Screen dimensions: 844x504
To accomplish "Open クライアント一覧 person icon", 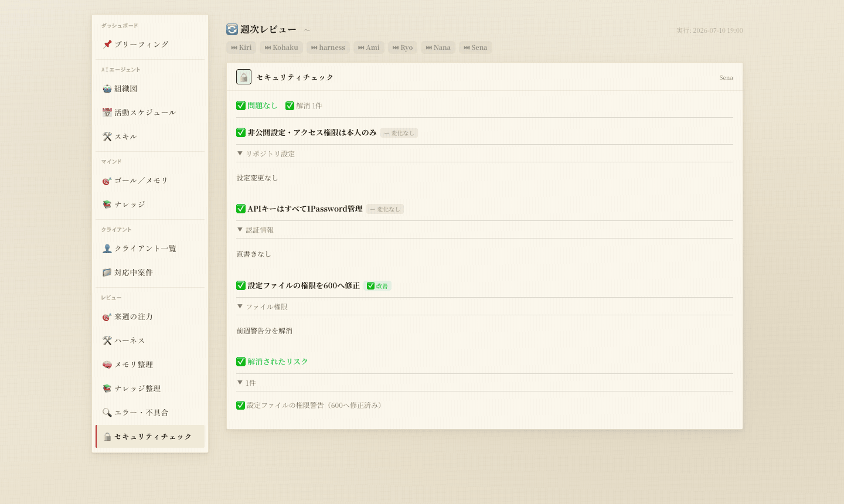I will [x=107, y=248].
